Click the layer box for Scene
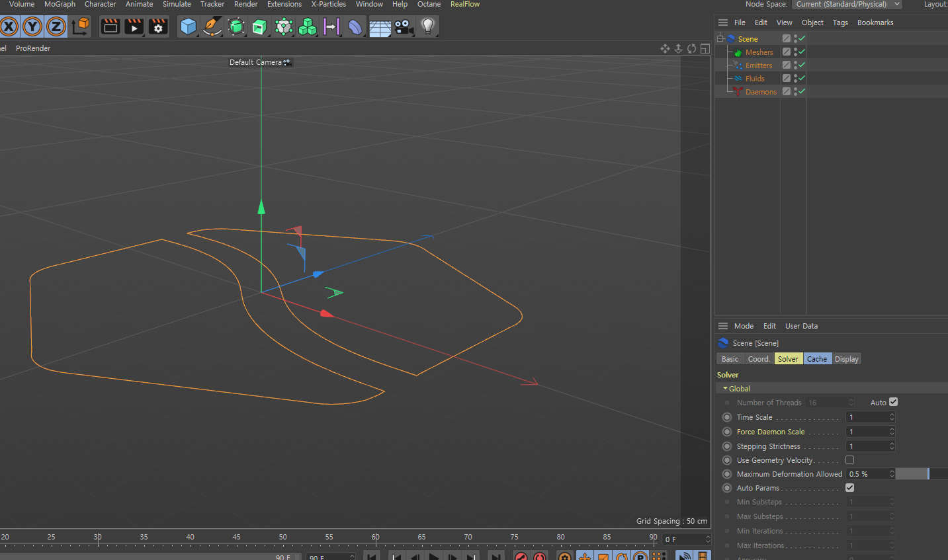 tap(787, 39)
